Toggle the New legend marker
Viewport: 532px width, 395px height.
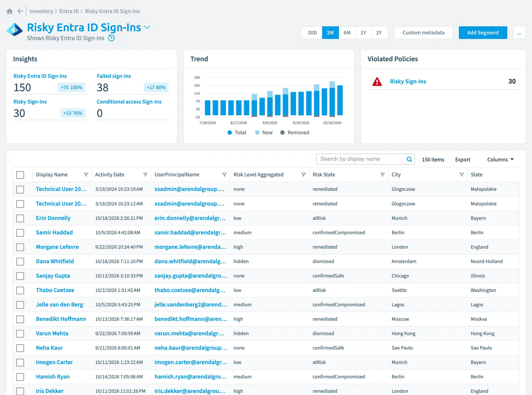[257, 133]
